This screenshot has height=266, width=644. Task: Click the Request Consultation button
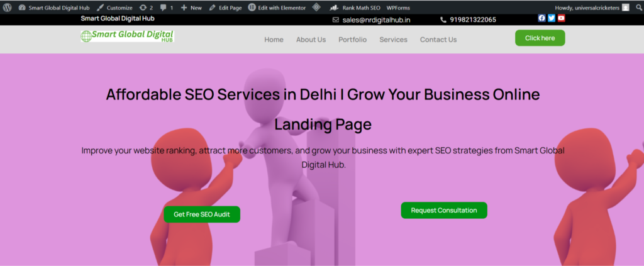pos(444,210)
